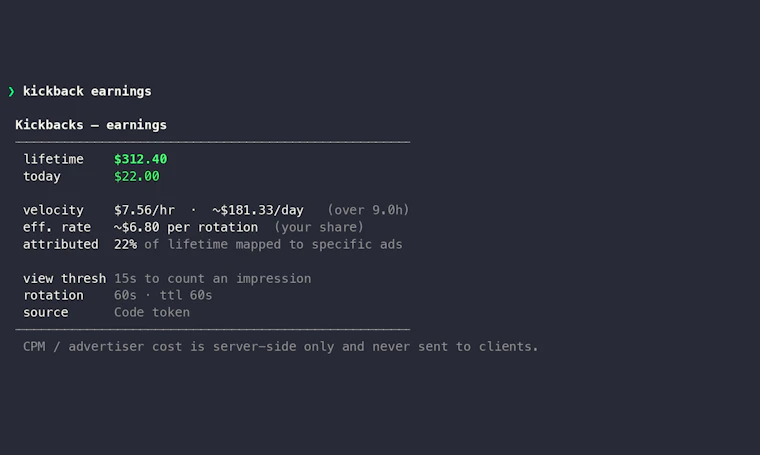
Task: Click the 'view thresh' label
Action: 64,279
